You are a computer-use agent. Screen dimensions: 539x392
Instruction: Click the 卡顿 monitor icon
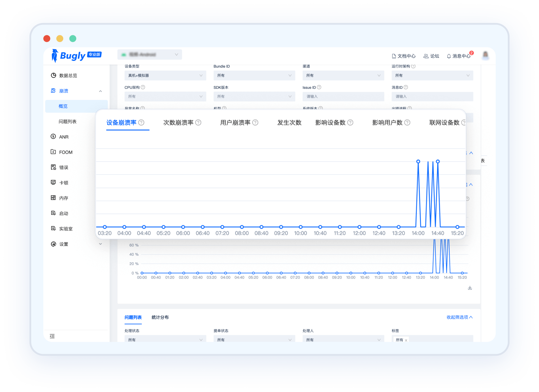pyautogui.click(x=53, y=183)
